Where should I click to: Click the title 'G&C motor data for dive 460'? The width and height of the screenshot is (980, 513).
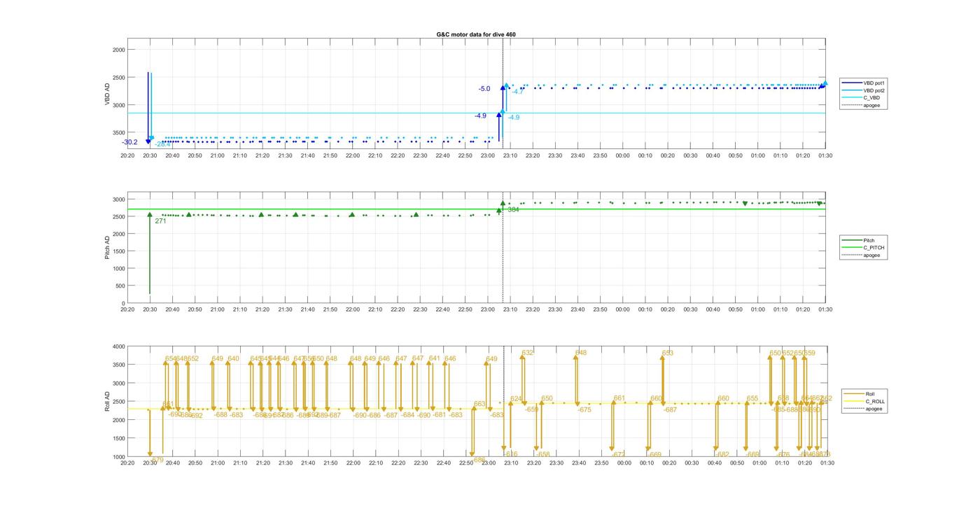(x=476, y=34)
